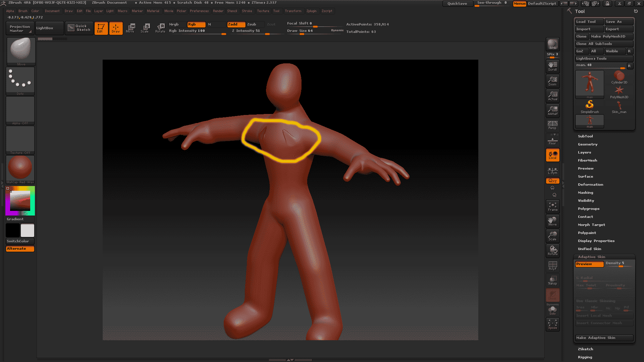Click Make PolyMesh3D button
The image size is (644, 362).
[612, 37]
